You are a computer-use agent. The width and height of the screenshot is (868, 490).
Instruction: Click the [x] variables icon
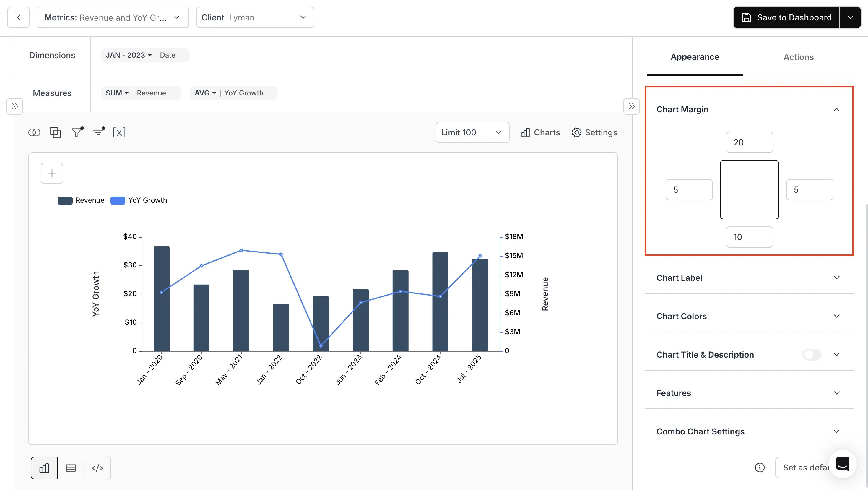[x=119, y=132]
